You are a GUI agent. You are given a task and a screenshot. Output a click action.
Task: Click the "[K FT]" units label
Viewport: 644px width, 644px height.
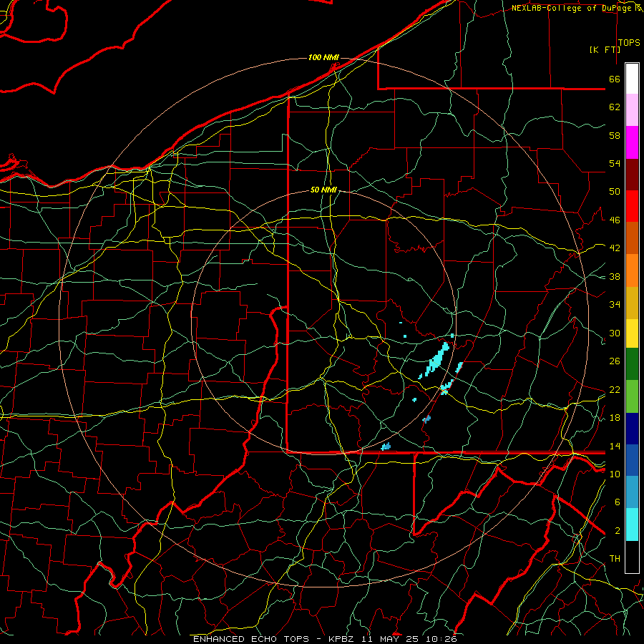pos(605,49)
